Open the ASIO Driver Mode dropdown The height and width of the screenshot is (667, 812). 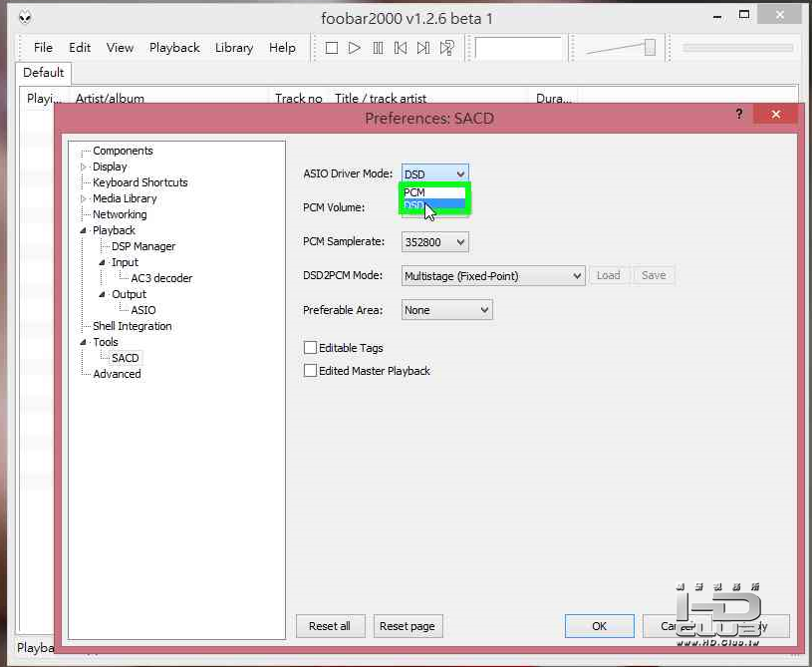pyautogui.click(x=435, y=174)
